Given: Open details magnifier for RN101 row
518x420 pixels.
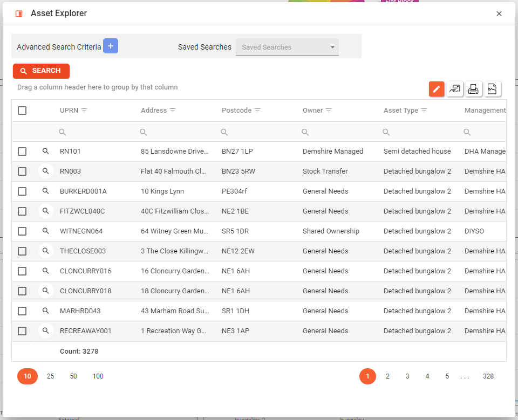Looking at the screenshot, I should (x=46, y=152).
